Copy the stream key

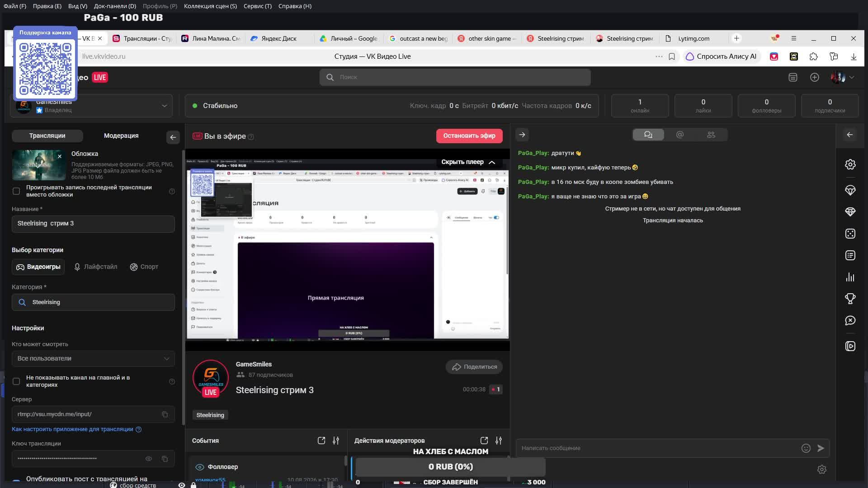pos(165,459)
